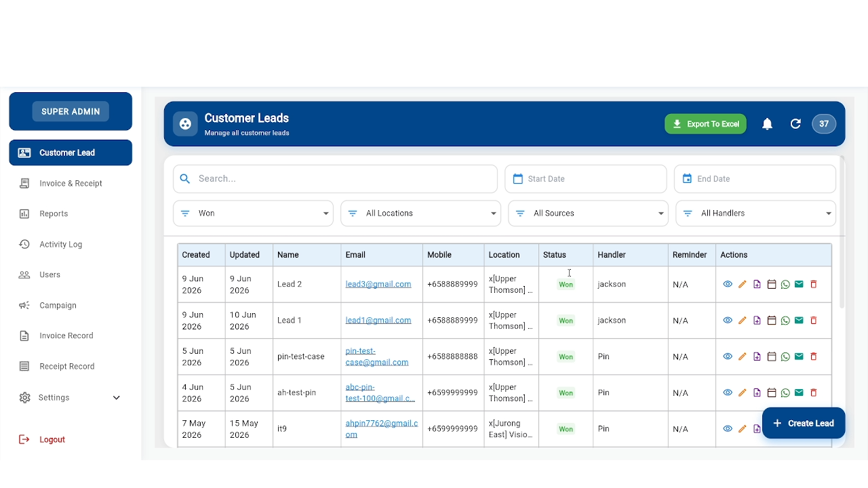Open the All Locations dropdown
Screen dimensions: 868x488
[x=420, y=213]
